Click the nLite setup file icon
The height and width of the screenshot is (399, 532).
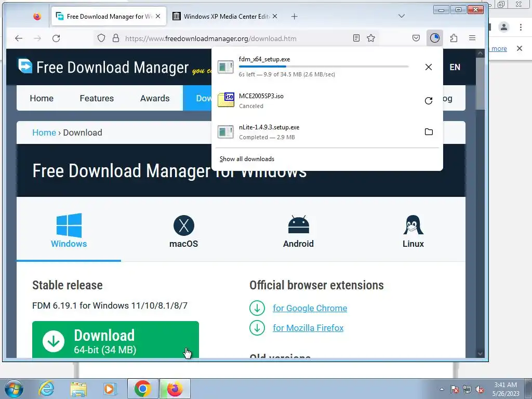tap(225, 131)
